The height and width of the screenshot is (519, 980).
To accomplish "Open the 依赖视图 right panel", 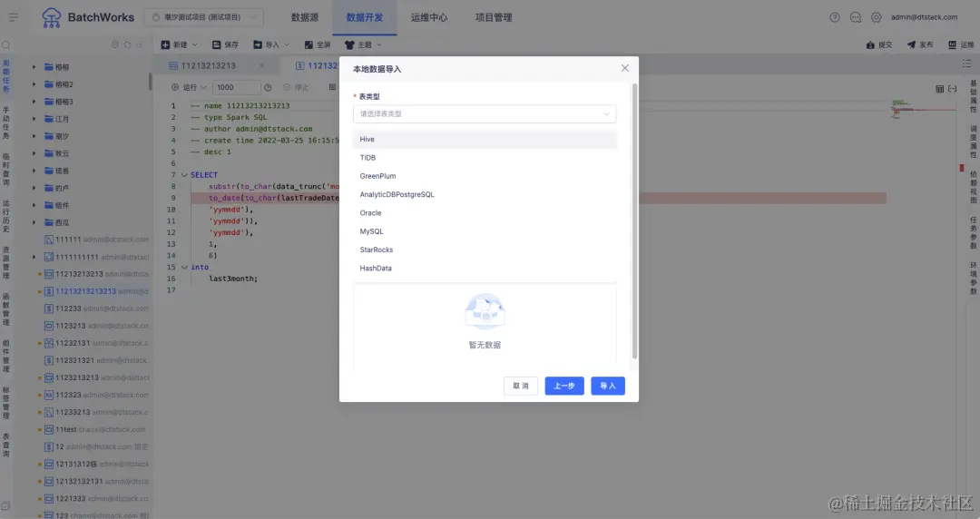I will pyautogui.click(x=973, y=188).
